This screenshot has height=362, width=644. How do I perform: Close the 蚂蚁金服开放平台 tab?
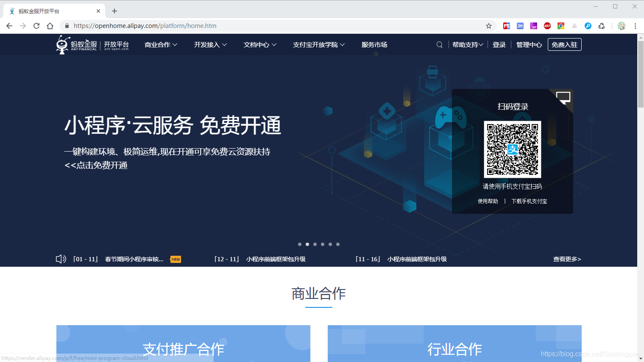[98, 11]
